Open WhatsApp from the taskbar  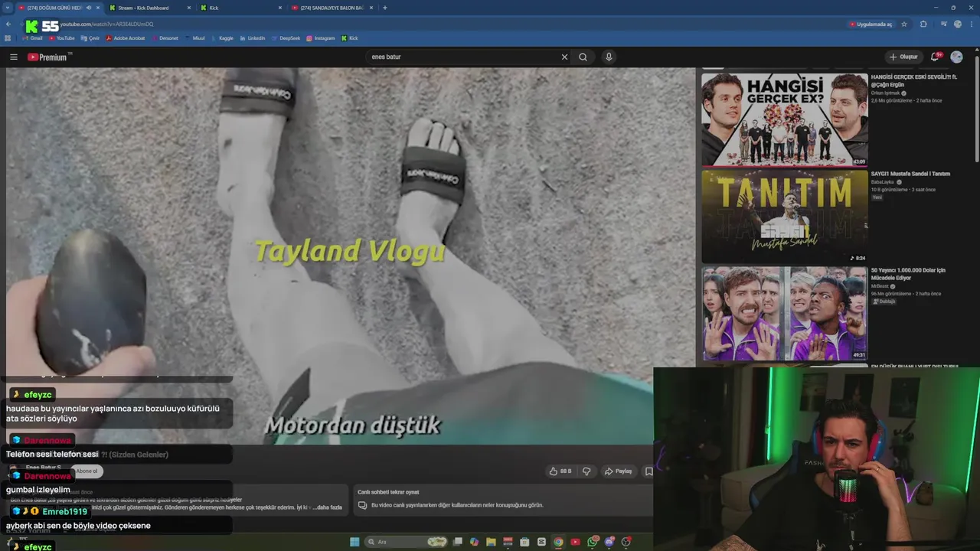pos(593,542)
